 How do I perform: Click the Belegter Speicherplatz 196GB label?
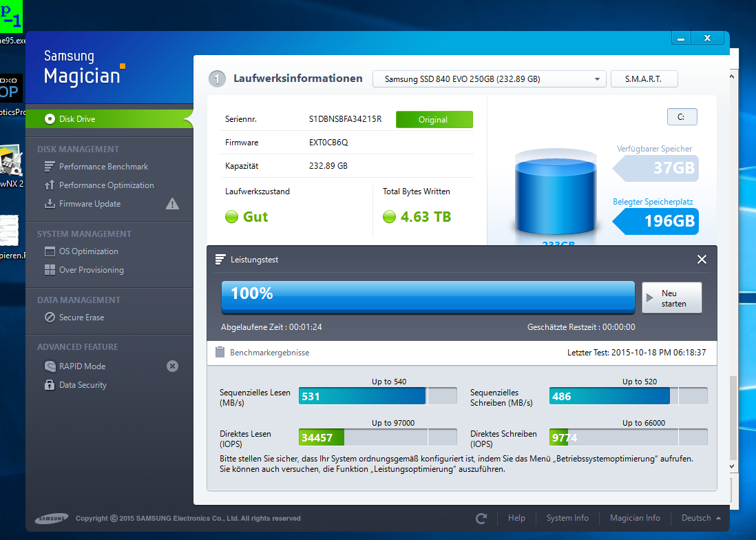[655, 221]
